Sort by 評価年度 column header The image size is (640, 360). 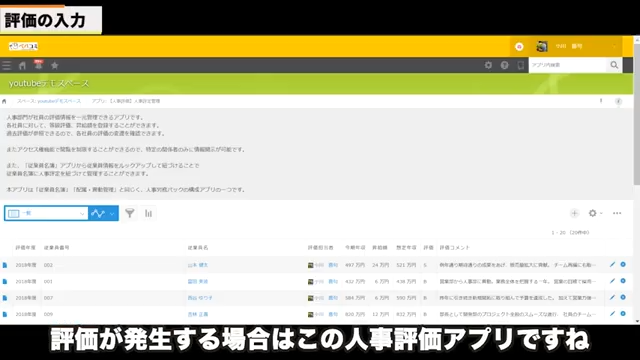point(26,248)
